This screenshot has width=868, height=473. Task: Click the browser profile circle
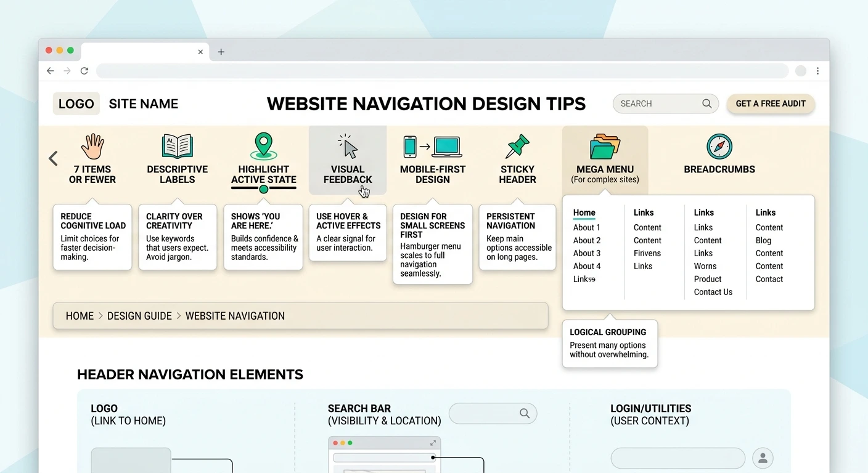(801, 71)
